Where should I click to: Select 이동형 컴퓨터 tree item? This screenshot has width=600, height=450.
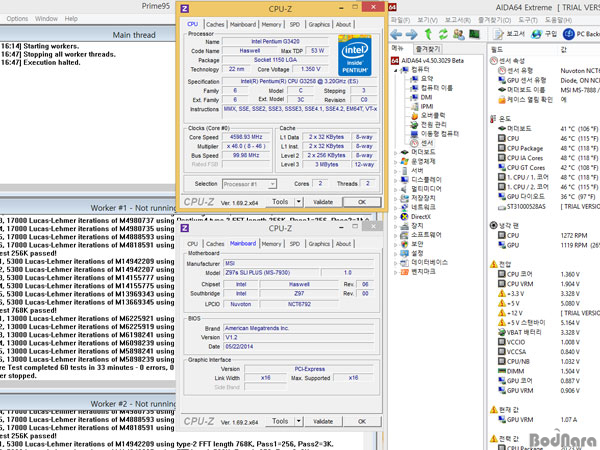point(440,134)
